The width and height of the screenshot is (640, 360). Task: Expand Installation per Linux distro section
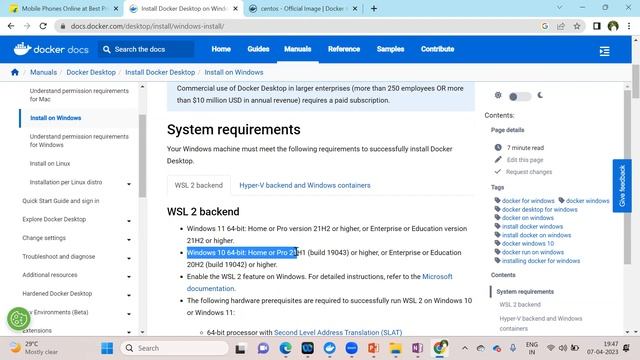[x=129, y=184]
